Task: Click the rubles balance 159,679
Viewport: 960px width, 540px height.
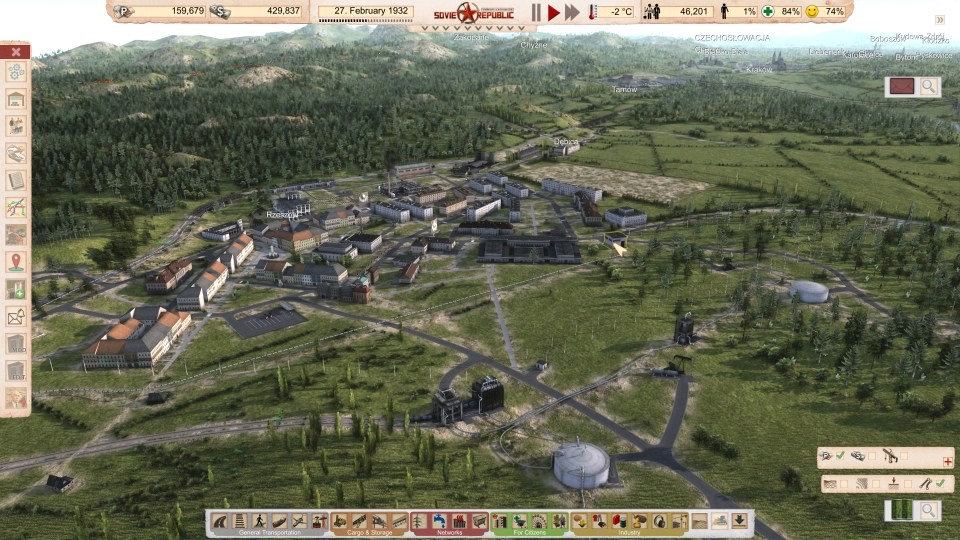Action: pos(188,11)
